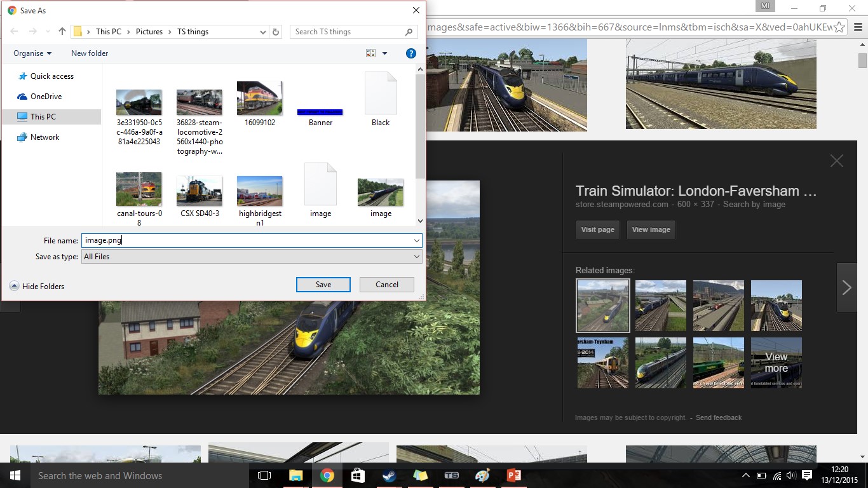Click the Help question mark icon

coord(410,53)
